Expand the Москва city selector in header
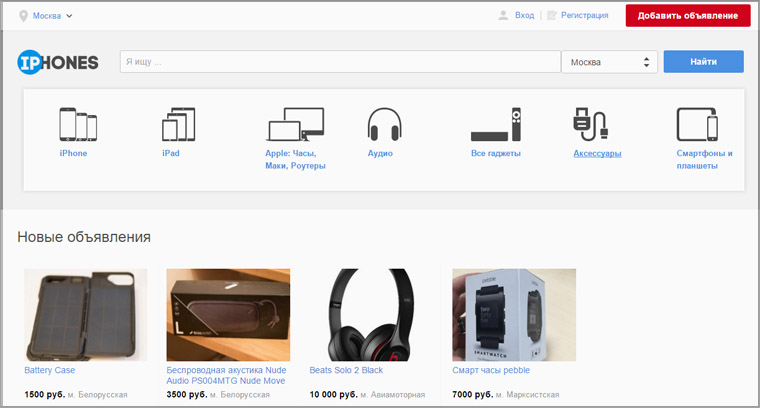 click(52, 16)
